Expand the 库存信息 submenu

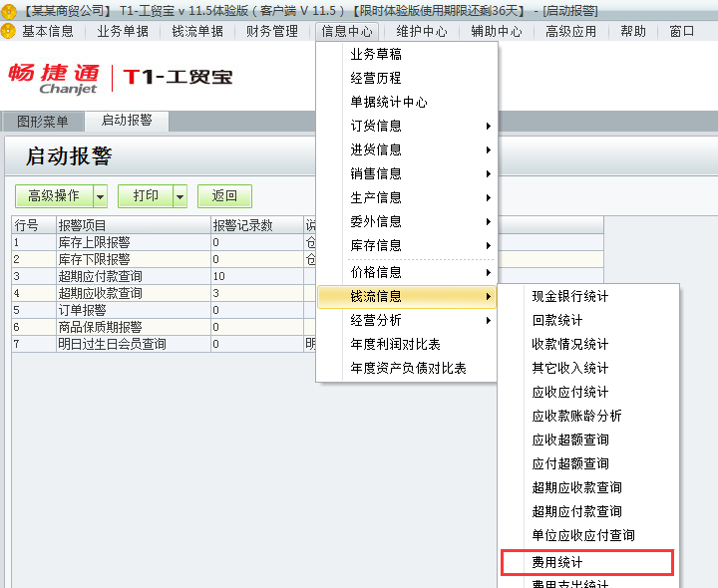click(407, 246)
